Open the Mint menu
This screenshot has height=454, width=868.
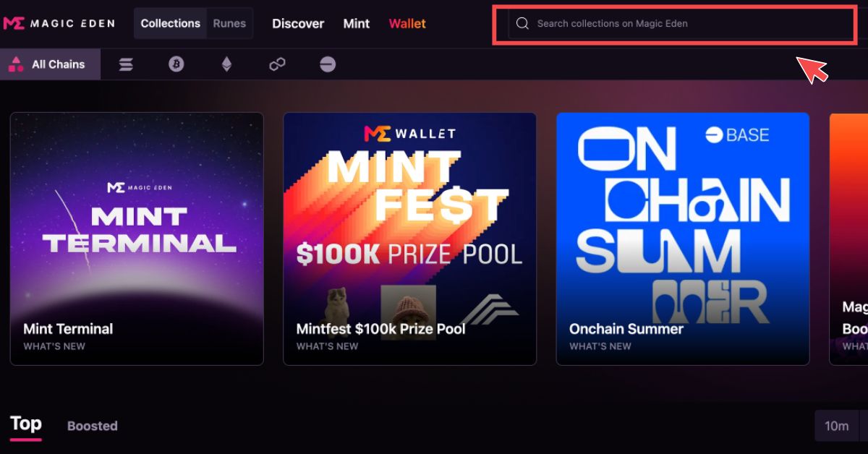356,24
